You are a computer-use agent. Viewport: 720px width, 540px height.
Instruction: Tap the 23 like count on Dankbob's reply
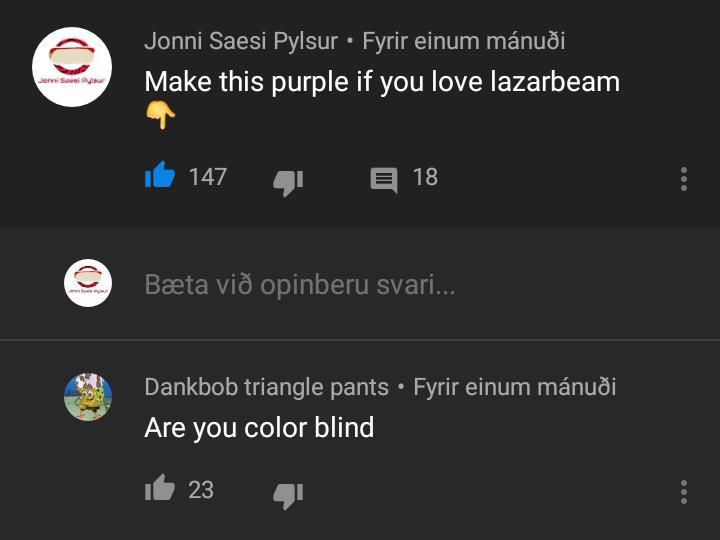pos(201,490)
